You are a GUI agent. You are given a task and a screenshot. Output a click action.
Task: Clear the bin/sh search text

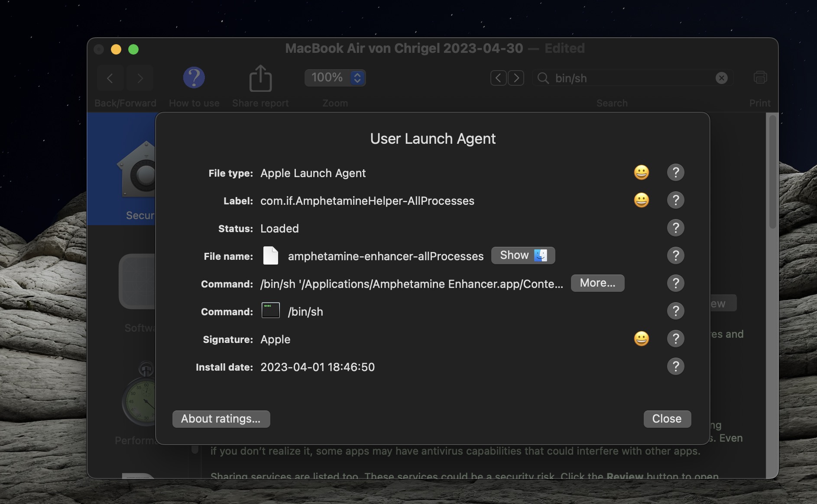(722, 78)
